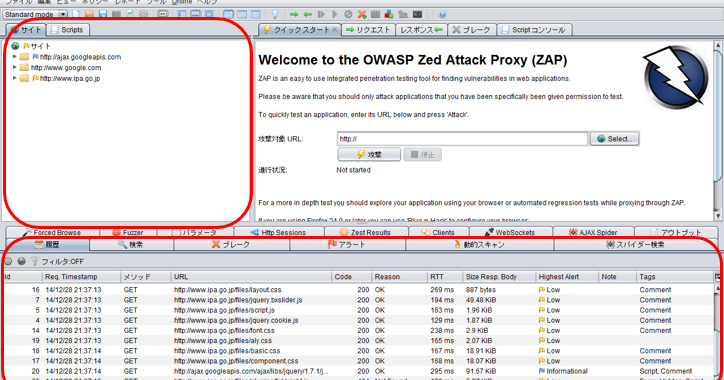Click the grey Continue play icon
The width and height of the screenshot is (724, 380).
click(335, 14)
